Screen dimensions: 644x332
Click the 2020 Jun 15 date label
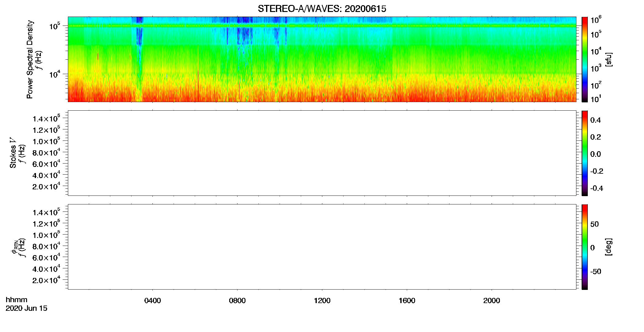click(26, 308)
